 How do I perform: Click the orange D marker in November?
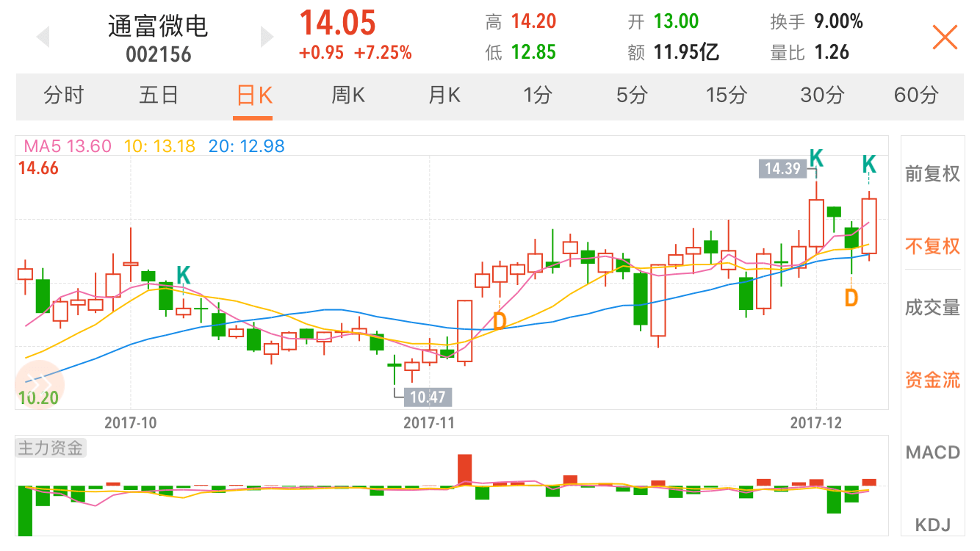pos(500,321)
